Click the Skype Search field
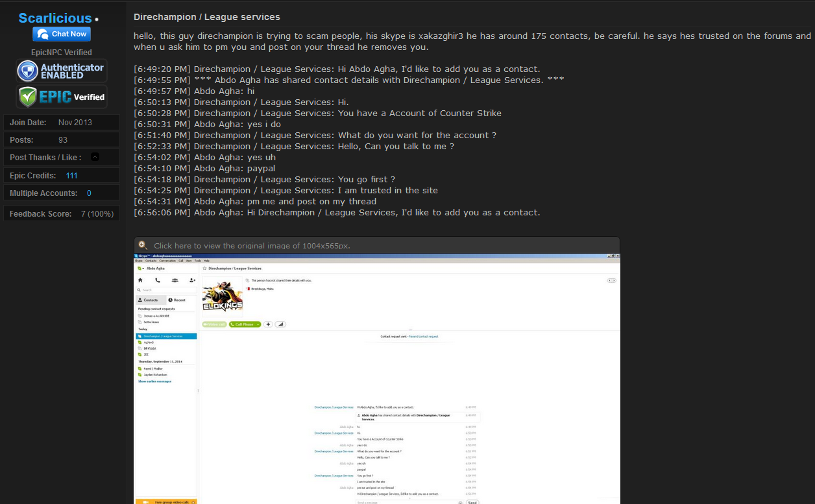815x504 pixels. (x=166, y=290)
